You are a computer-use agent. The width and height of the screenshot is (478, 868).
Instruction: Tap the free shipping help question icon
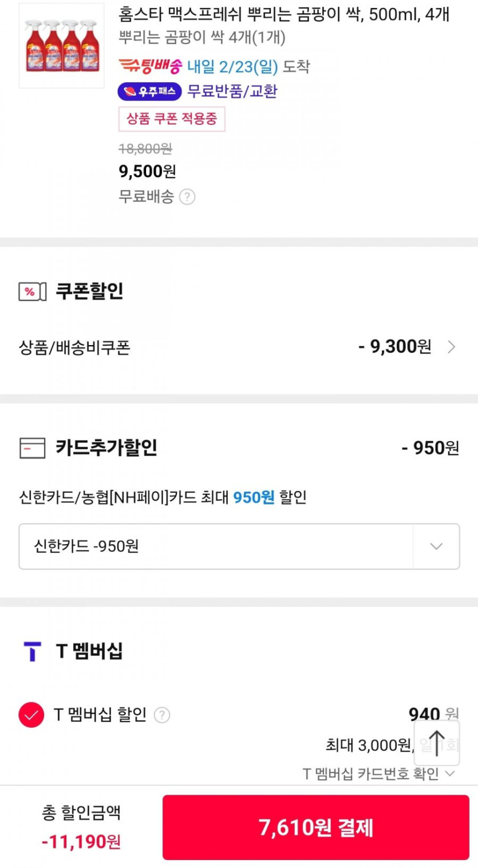[187, 197]
